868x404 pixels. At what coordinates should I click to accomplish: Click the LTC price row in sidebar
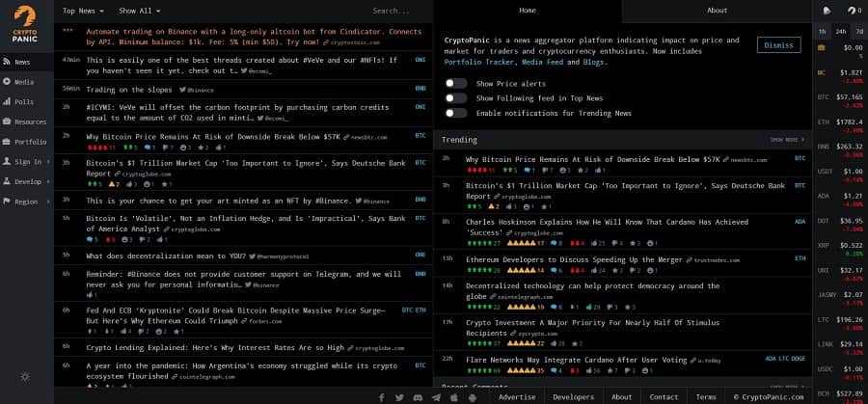pos(840,323)
